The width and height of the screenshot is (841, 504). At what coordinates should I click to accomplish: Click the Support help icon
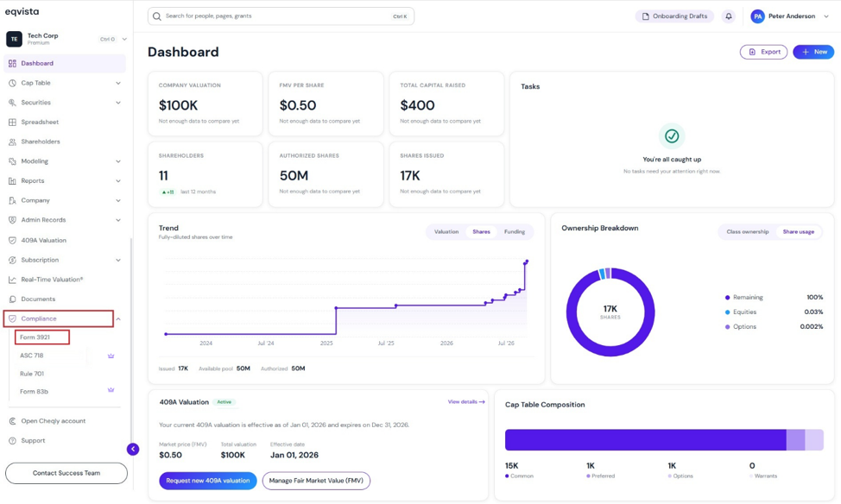click(12, 441)
